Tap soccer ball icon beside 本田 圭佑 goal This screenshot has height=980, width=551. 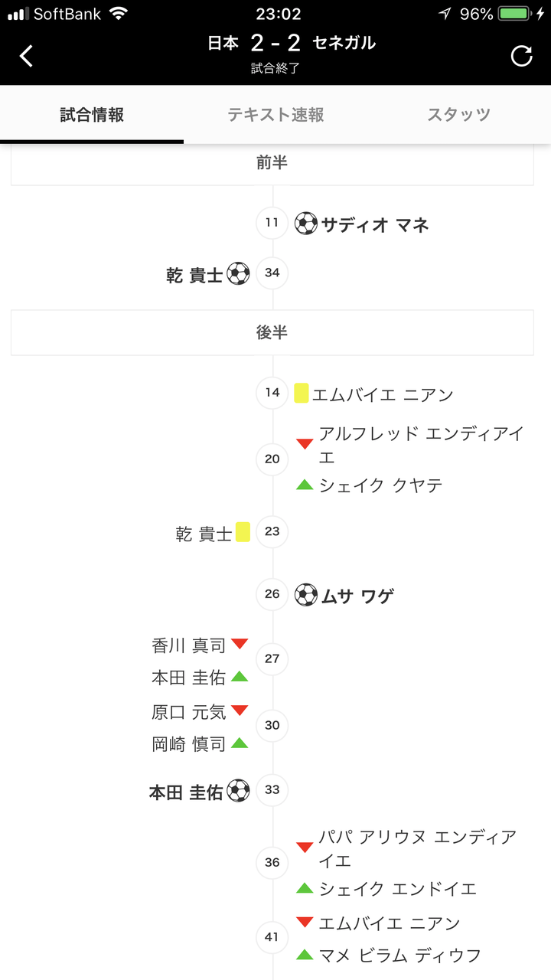[x=239, y=790]
